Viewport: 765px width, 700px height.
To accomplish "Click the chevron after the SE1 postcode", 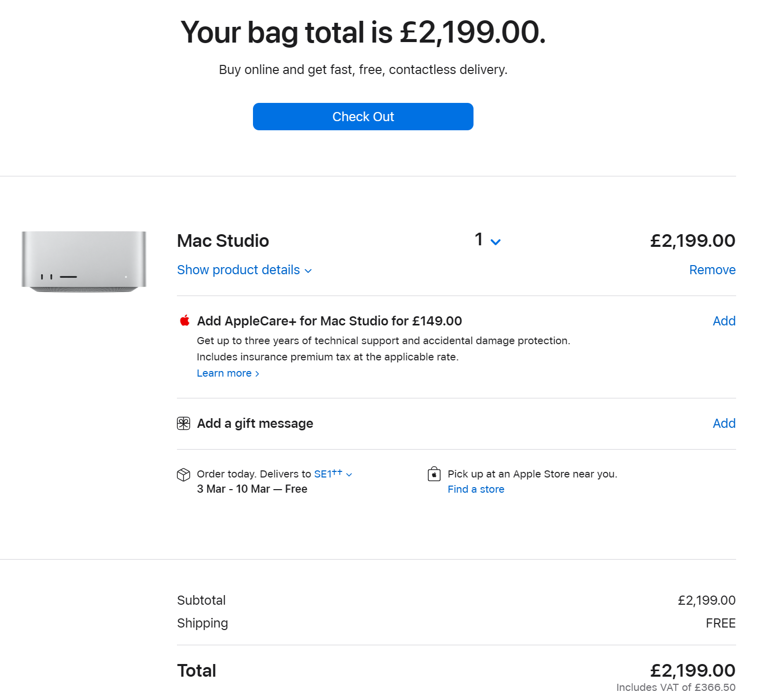I will tap(349, 475).
